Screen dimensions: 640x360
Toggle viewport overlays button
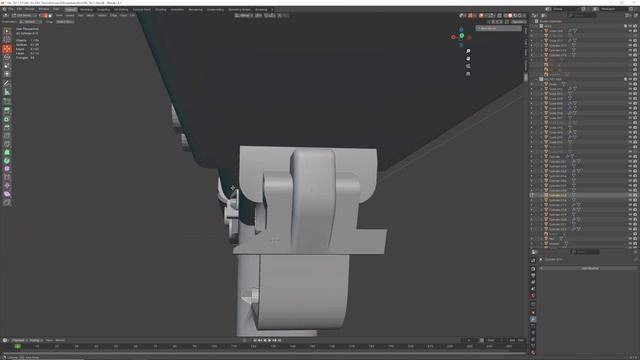point(481,16)
